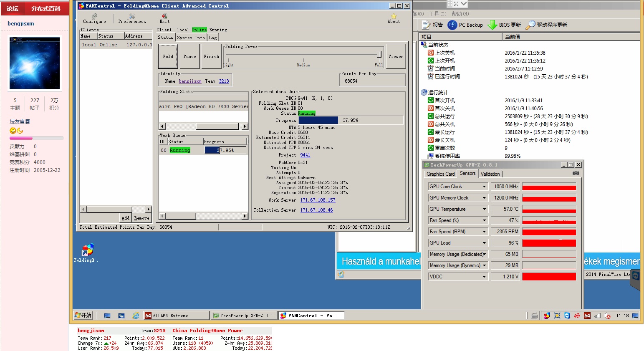Click the Folding Slots horizontal scrollbar
The height and width of the screenshot is (351, 644).
[204, 126]
